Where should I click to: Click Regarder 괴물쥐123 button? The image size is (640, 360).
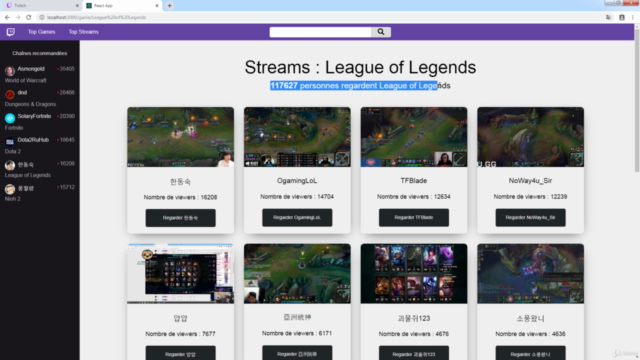tap(414, 353)
